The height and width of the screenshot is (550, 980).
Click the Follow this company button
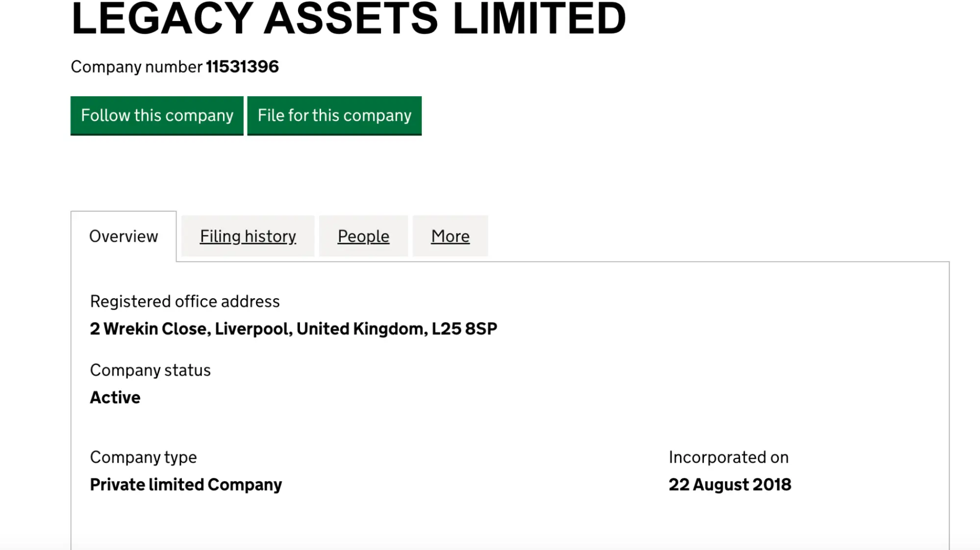point(157,116)
